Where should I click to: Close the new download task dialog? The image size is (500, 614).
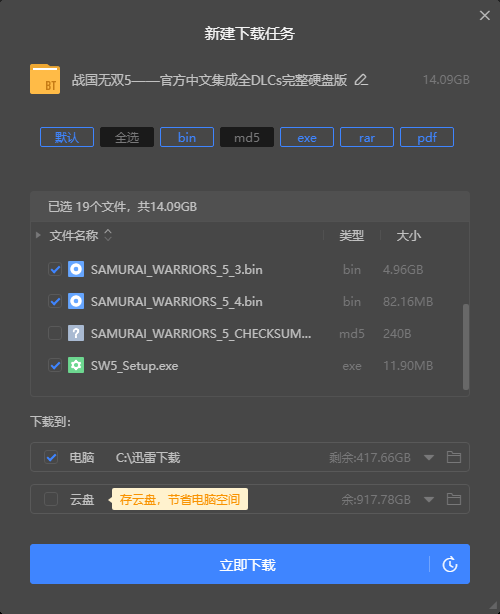coord(485,15)
